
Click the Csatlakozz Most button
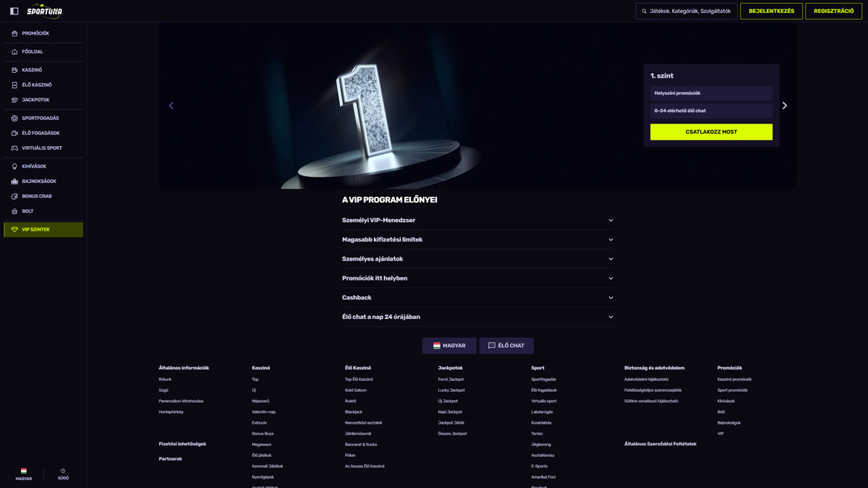(711, 132)
